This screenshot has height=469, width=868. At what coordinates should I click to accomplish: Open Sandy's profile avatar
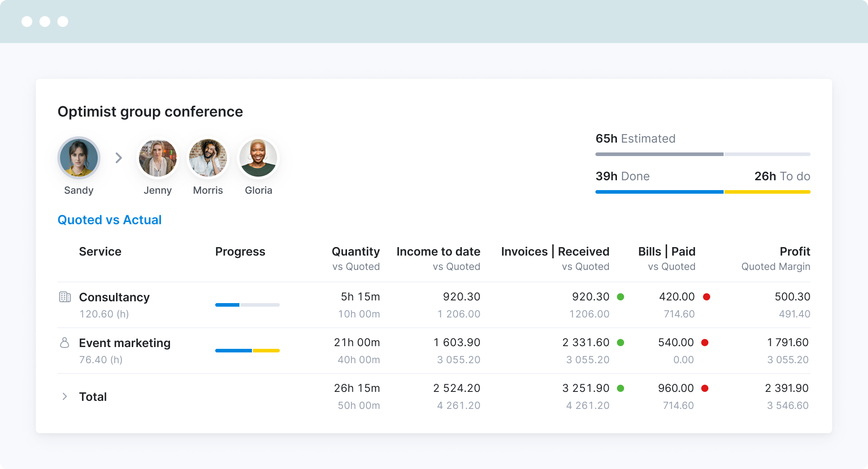pyautogui.click(x=79, y=158)
